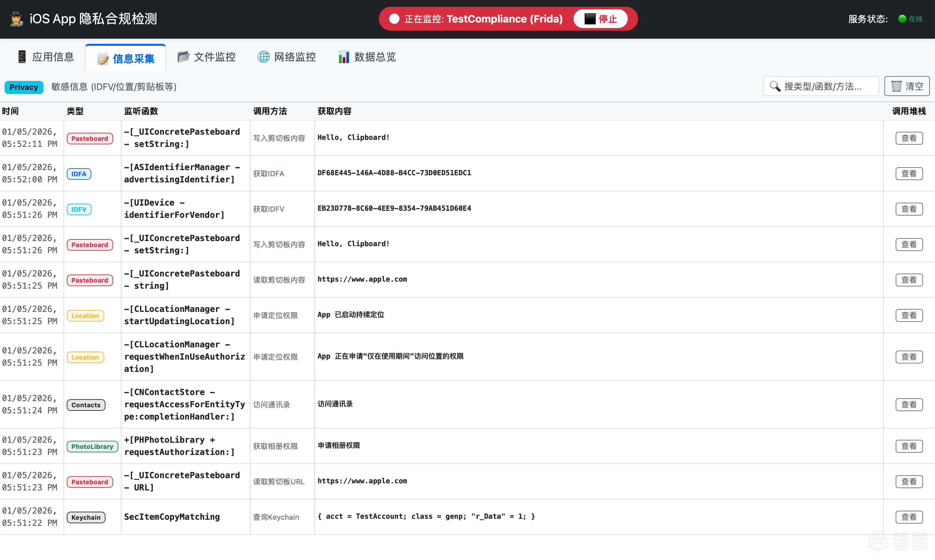Screen dimensions: 935x560
Task: Click the phone icon on 应用信息 tab
Action: (x=22, y=57)
